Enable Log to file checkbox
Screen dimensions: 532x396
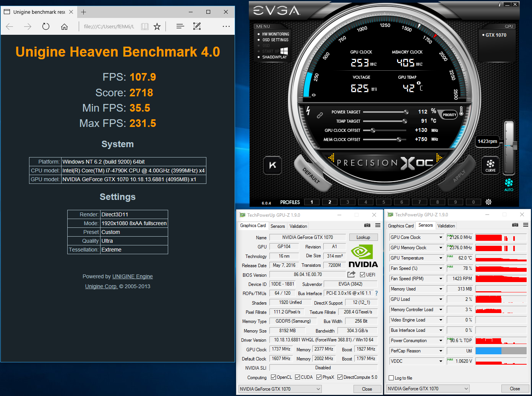pyautogui.click(x=391, y=378)
